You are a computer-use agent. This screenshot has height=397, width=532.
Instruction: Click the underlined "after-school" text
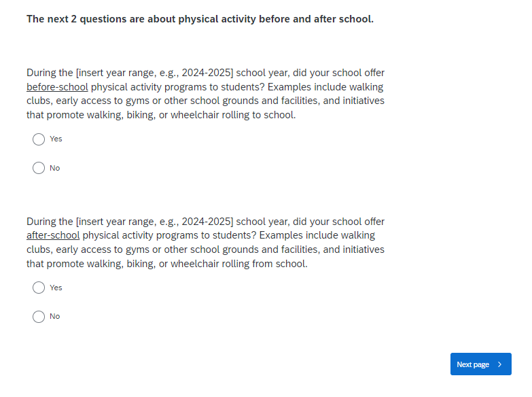pos(53,235)
